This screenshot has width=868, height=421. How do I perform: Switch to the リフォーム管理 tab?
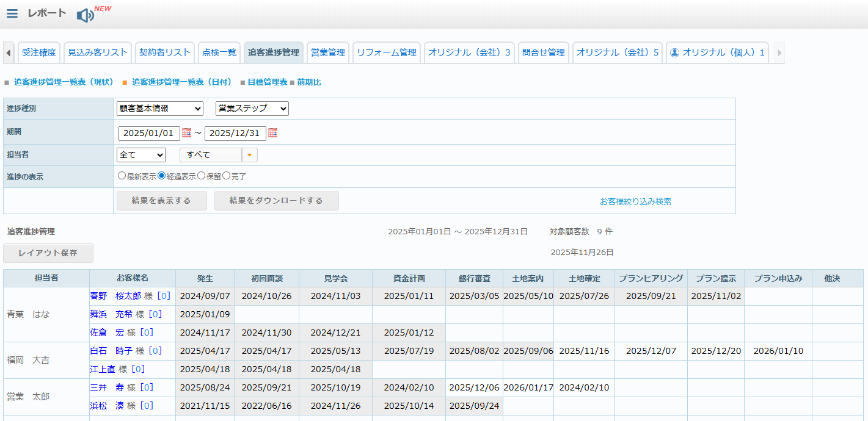click(x=386, y=52)
